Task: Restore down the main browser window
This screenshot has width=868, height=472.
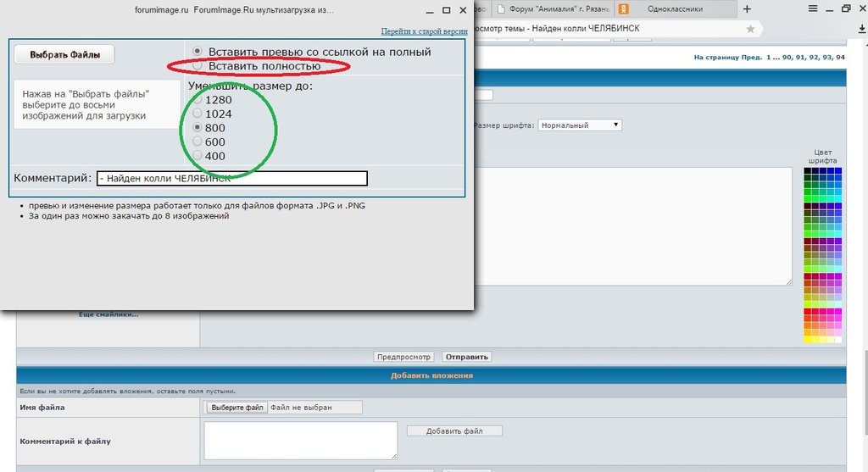Action: point(846,8)
